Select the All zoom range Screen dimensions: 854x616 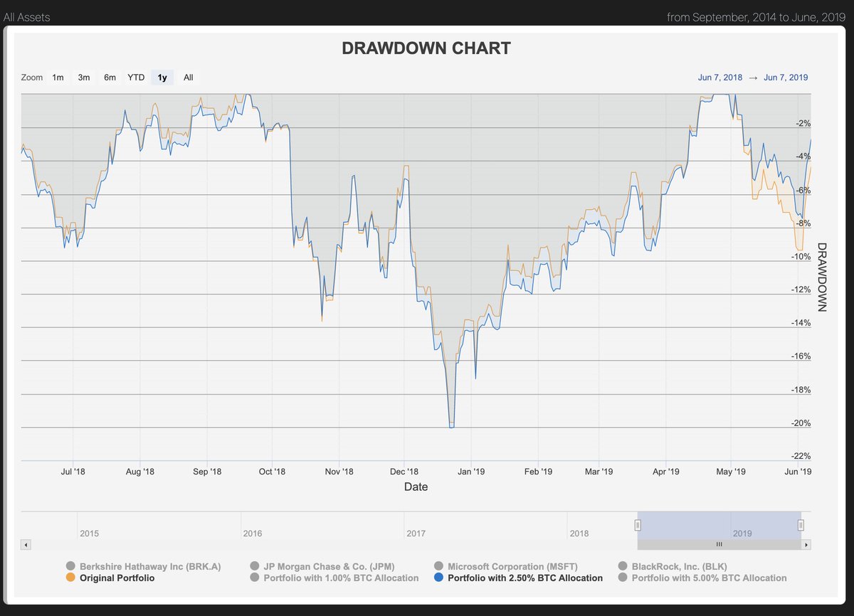188,77
